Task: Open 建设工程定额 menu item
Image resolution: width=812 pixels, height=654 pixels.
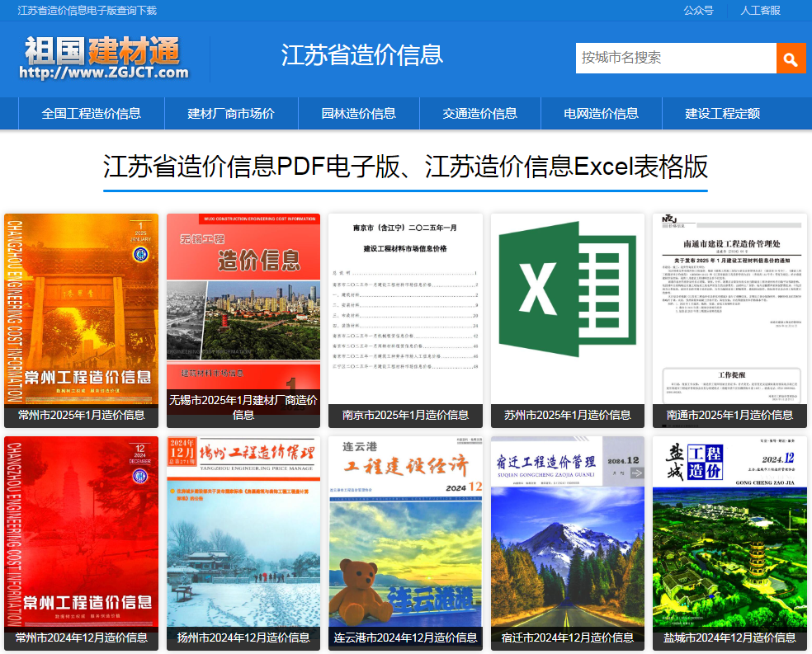Action: [x=722, y=113]
